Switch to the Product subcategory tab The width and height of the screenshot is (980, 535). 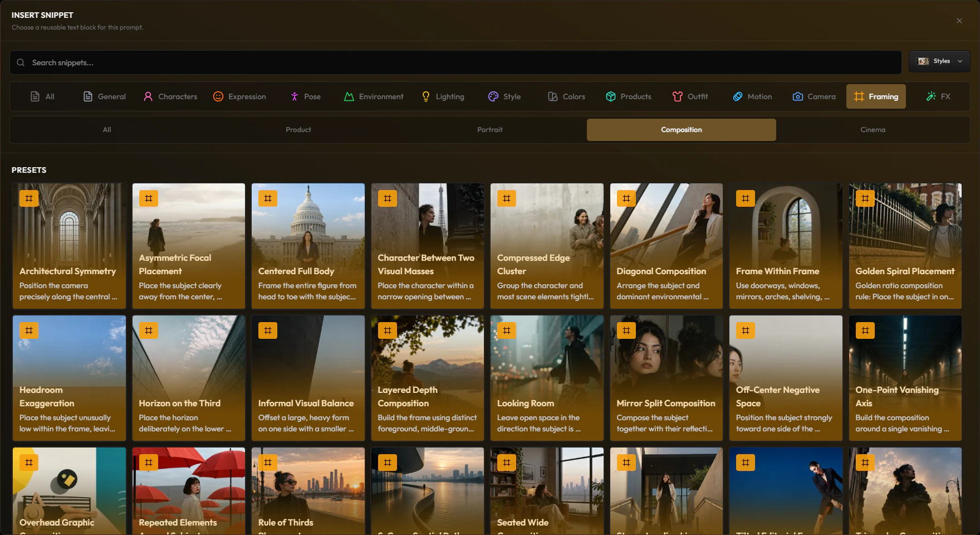point(298,130)
